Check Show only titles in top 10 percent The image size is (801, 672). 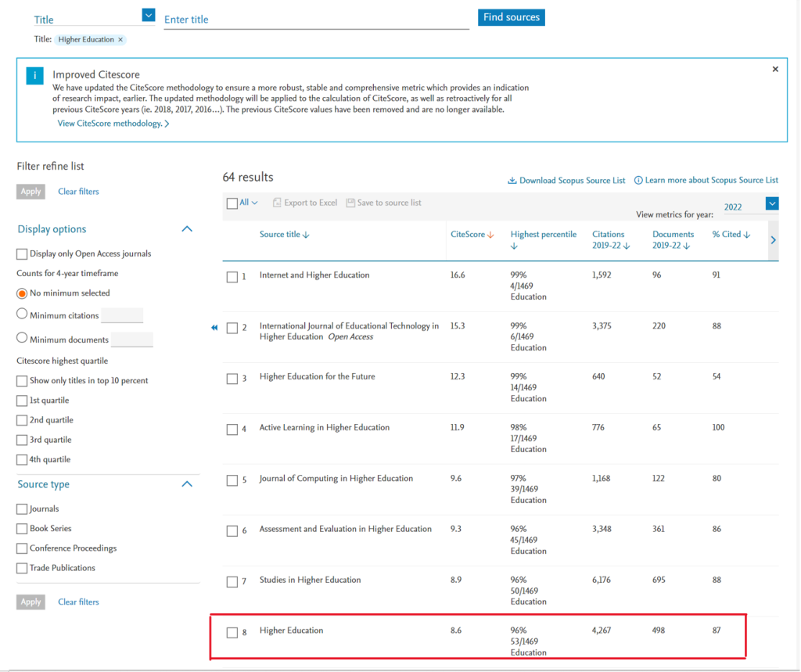(22, 381)
